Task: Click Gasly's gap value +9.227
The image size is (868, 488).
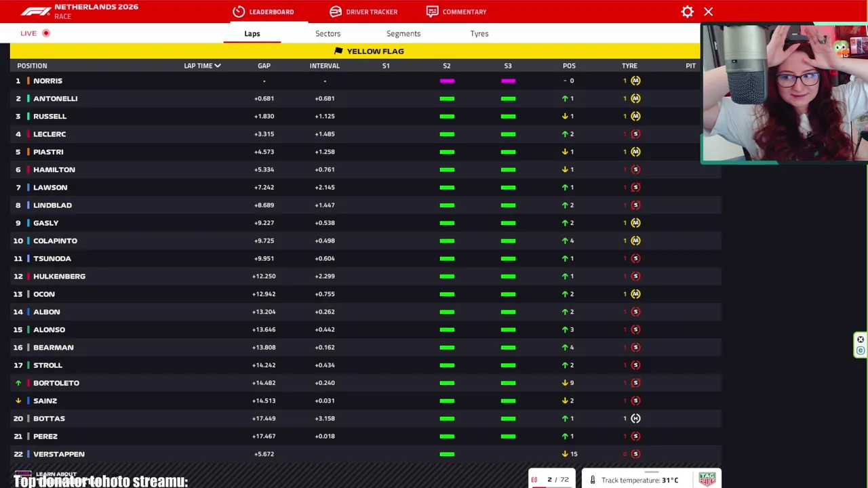Action: point(264,223)
